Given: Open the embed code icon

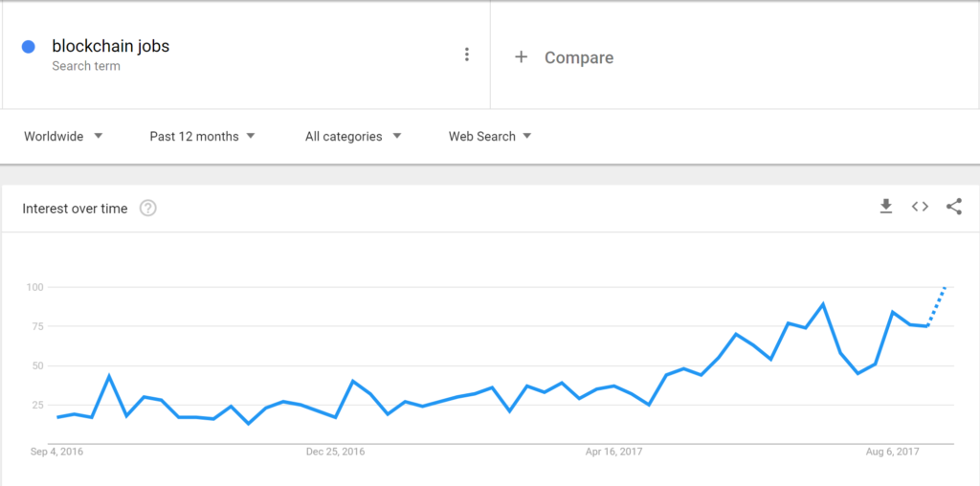Looking at the screenshot, I should click(x=920, y=207).
